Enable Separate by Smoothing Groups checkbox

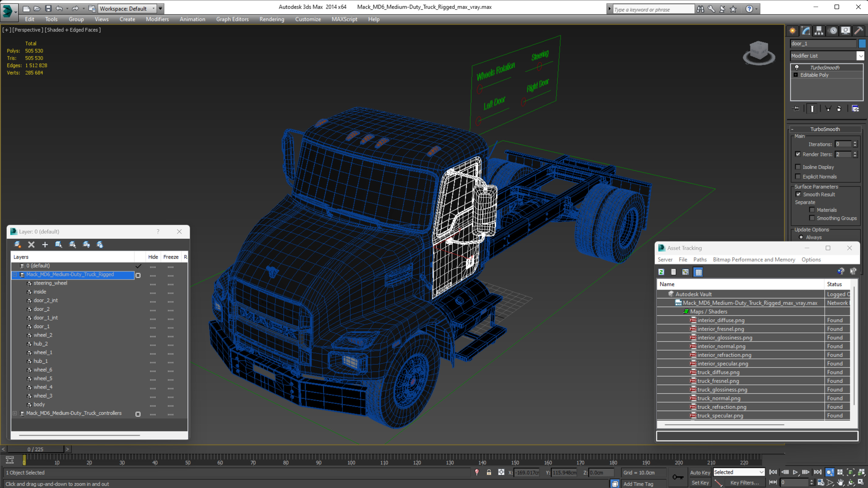[812, 218]
